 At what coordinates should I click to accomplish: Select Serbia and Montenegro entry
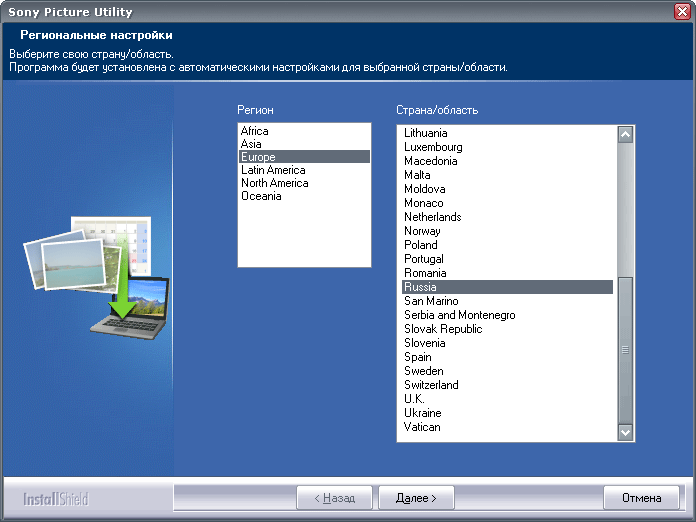(x=507, y=315)
